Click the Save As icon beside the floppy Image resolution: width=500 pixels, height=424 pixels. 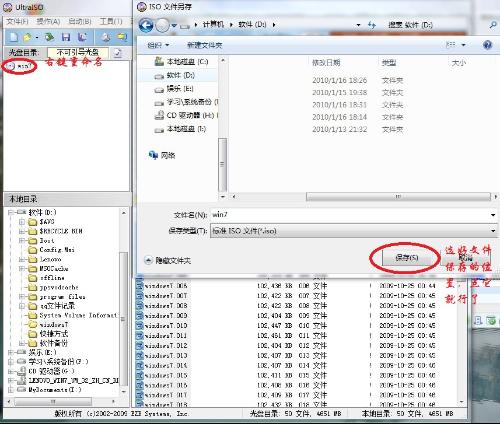pos(82,37)
